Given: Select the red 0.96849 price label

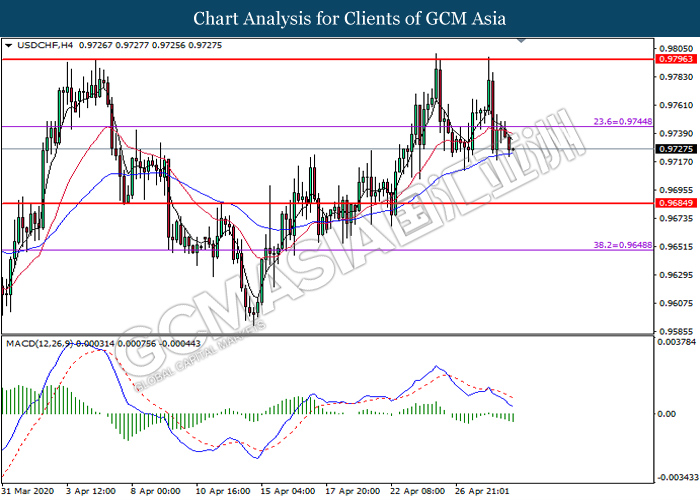Looking at the screenshot, I should coord(675,203).
